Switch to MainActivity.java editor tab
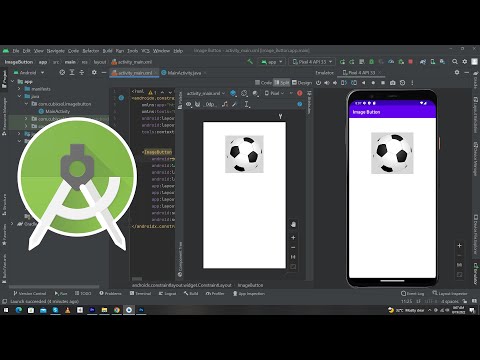Image resolution: width=480 pixels, height=360 pixels. tap(184, 73)
